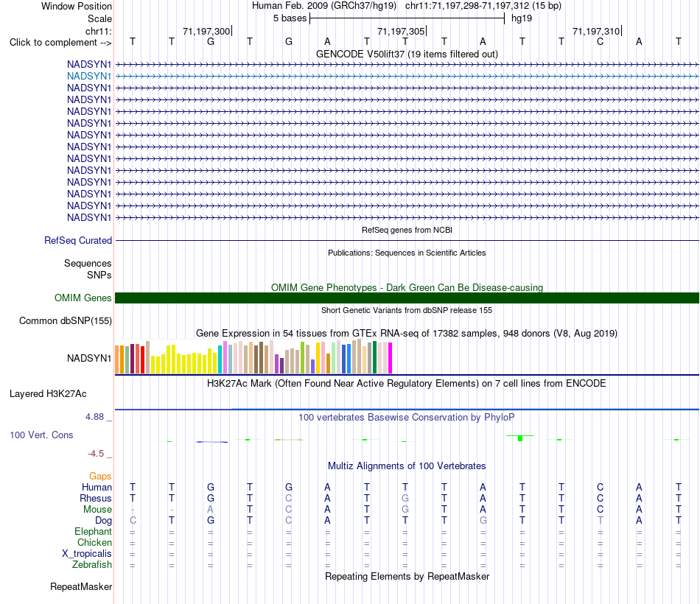The image size is (700, 604).
Task: Click the tallest green PhyloP conservation bar
Action: coord(520,438)
